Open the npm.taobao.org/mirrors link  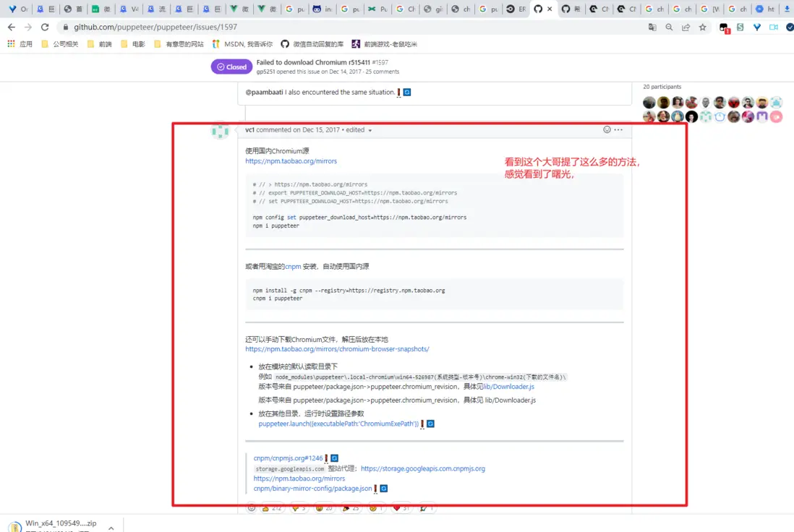pos(291,161)
